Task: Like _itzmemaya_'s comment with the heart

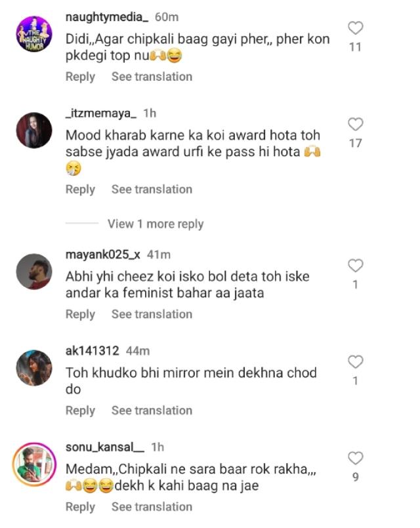Action: coord(355,125)
